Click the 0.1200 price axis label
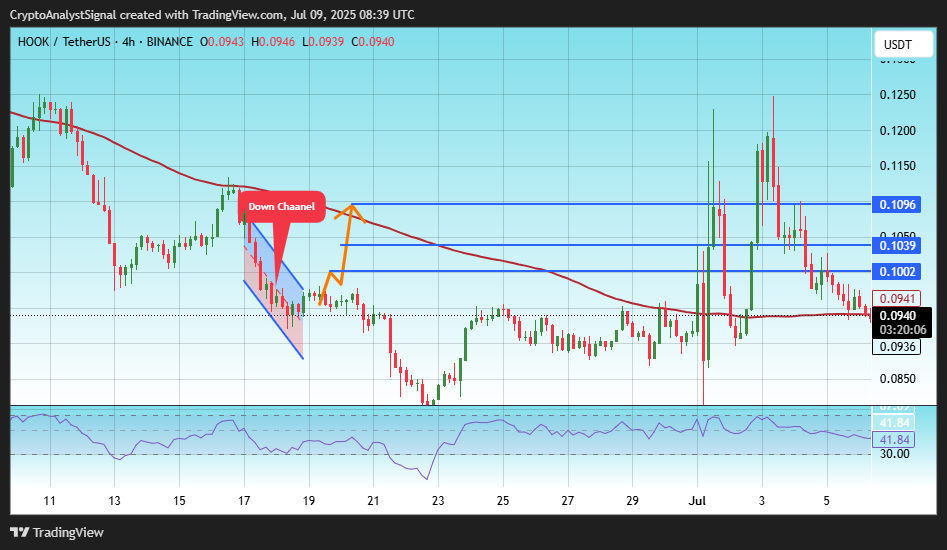The height and width of the screenshot is (550, 947). [897, 130]
